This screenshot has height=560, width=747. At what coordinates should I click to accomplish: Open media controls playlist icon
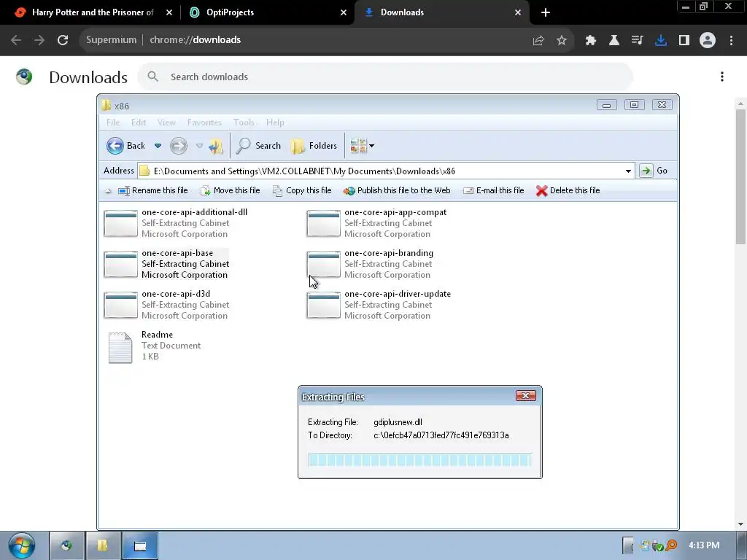(638, 41)
